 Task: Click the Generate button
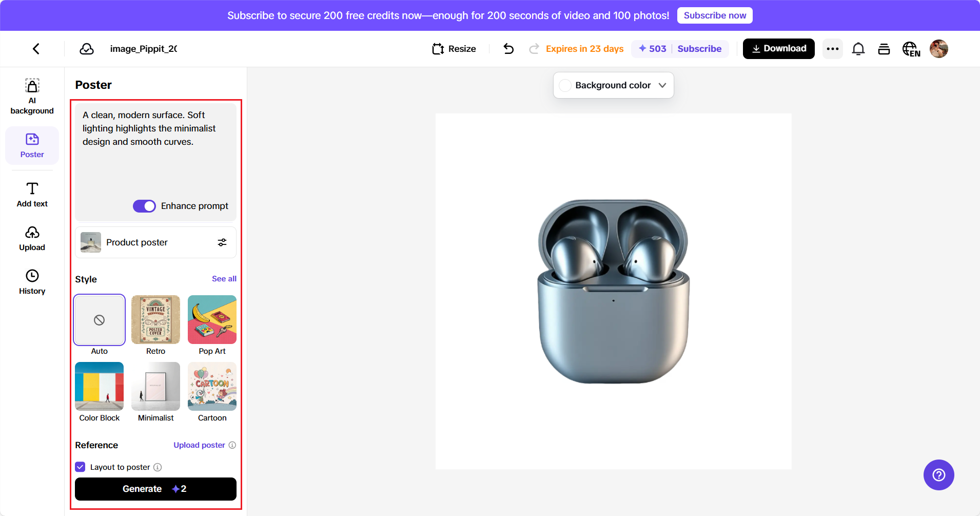pos(155,489)
